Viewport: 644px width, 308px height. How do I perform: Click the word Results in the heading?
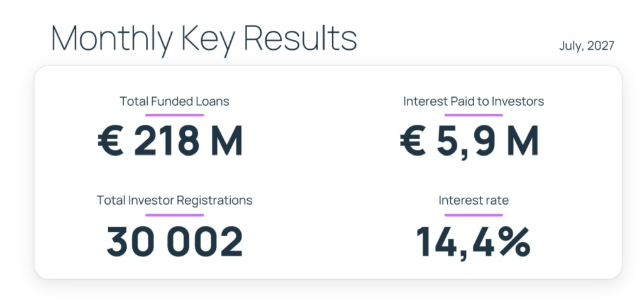click(300, 38)
